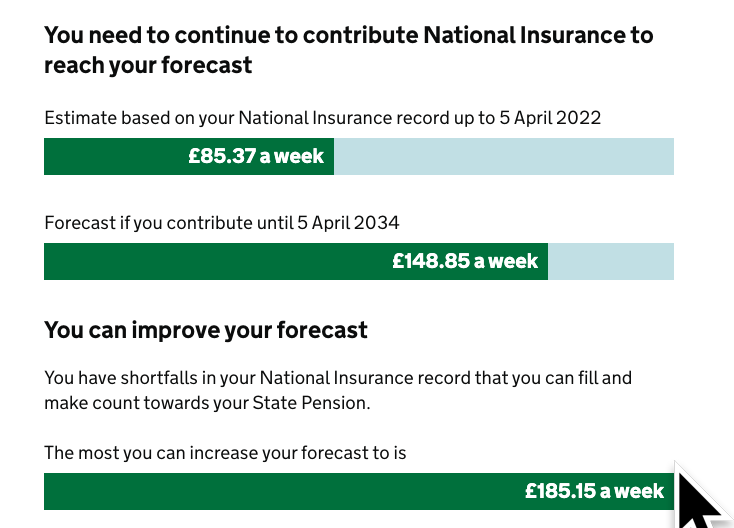The width and height of the screenshot is (734, 528).
Task: Click the "5 April 2022" date
Action: 551,118
